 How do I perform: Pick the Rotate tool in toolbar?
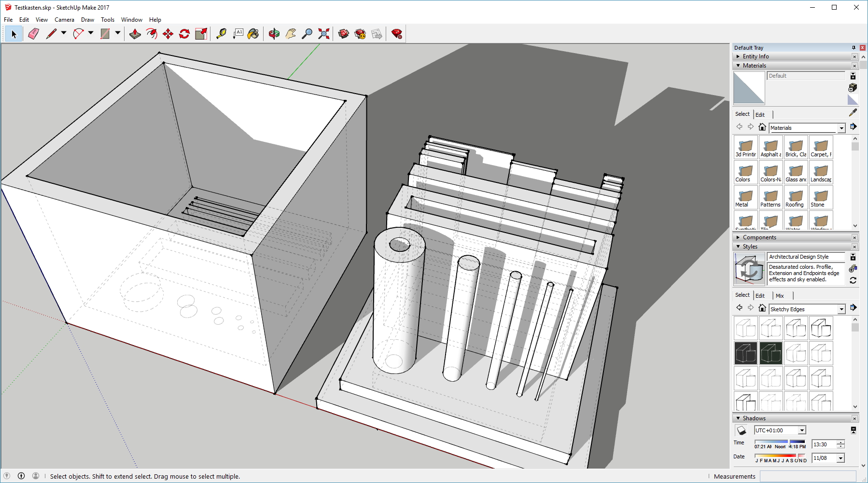(184, 34)
